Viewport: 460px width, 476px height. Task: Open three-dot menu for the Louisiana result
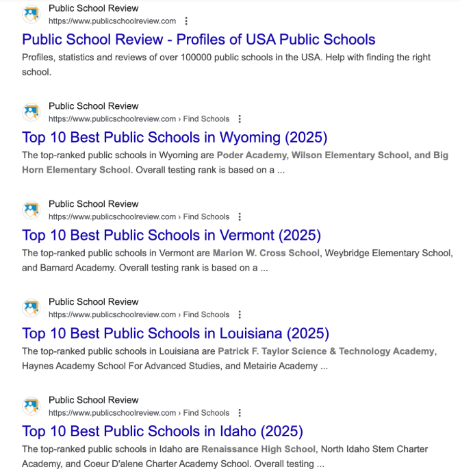pos(240,315)
